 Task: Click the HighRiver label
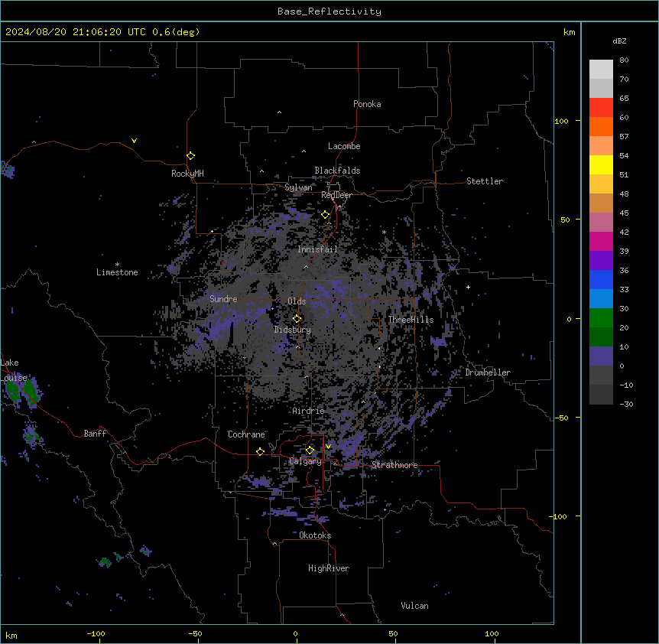point(328,568)
